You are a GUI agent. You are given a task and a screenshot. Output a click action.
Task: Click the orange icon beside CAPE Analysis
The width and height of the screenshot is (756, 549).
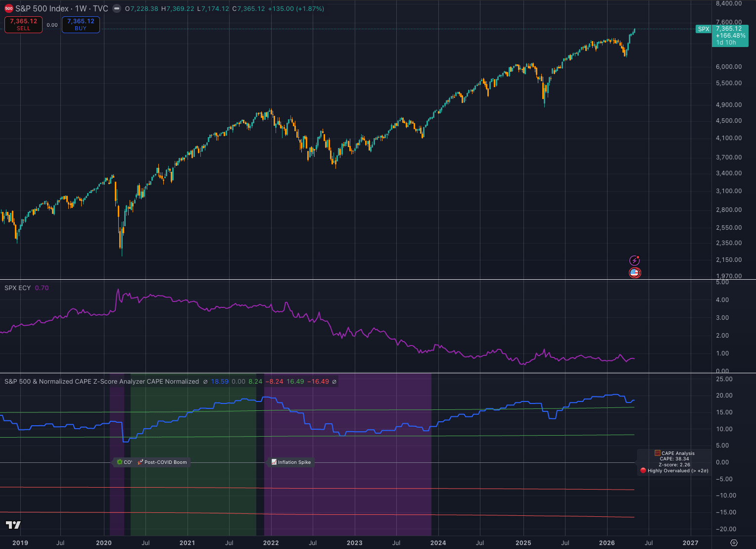click(x=658, y=453)
